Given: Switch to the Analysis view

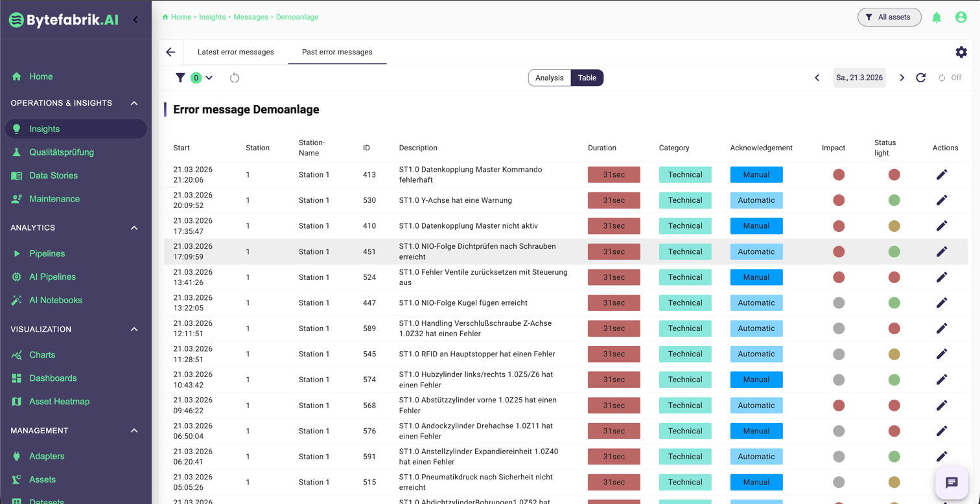Looking at the screenshot, I should 549,78.
